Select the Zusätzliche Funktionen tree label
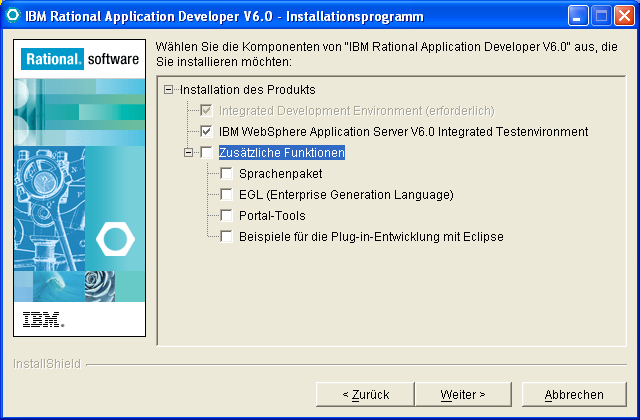Viewport: 640px width, 420px height. coord(282,152)
